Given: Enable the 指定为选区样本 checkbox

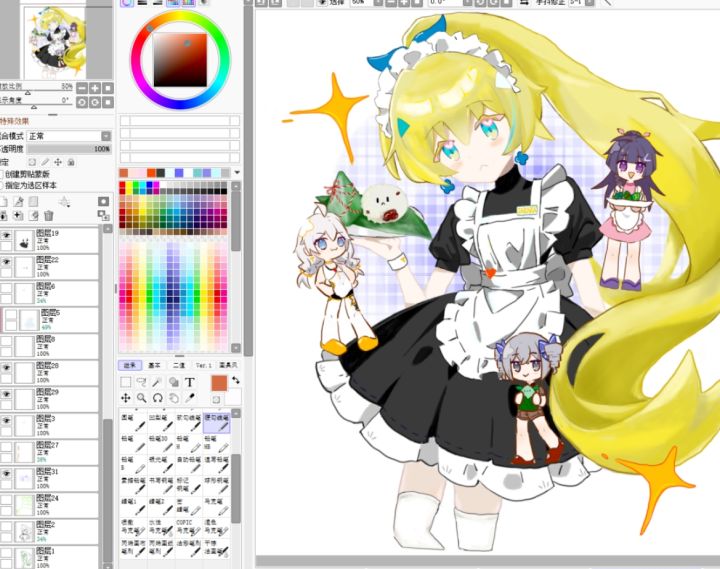Looking at the screenshot, I should pos(1,185).
